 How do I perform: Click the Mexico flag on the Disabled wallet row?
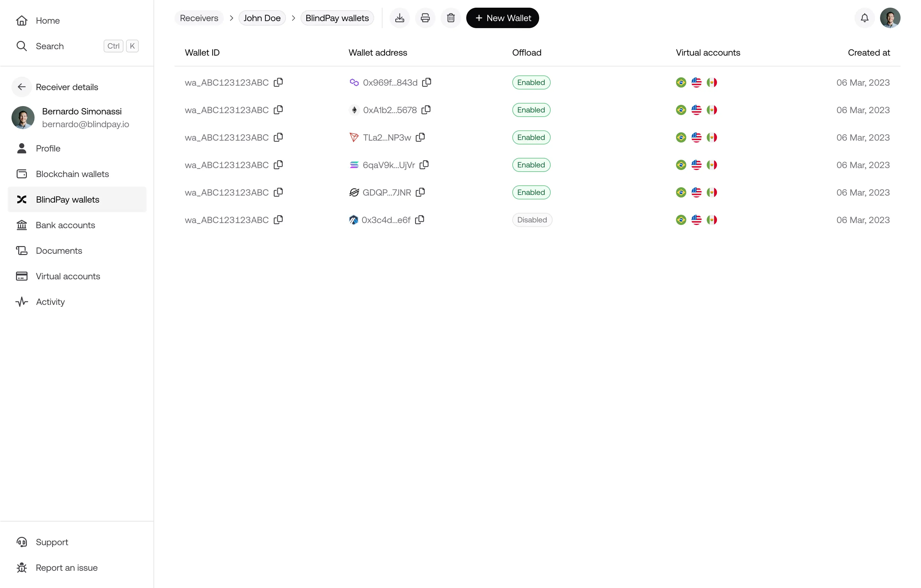pos(712,220)
